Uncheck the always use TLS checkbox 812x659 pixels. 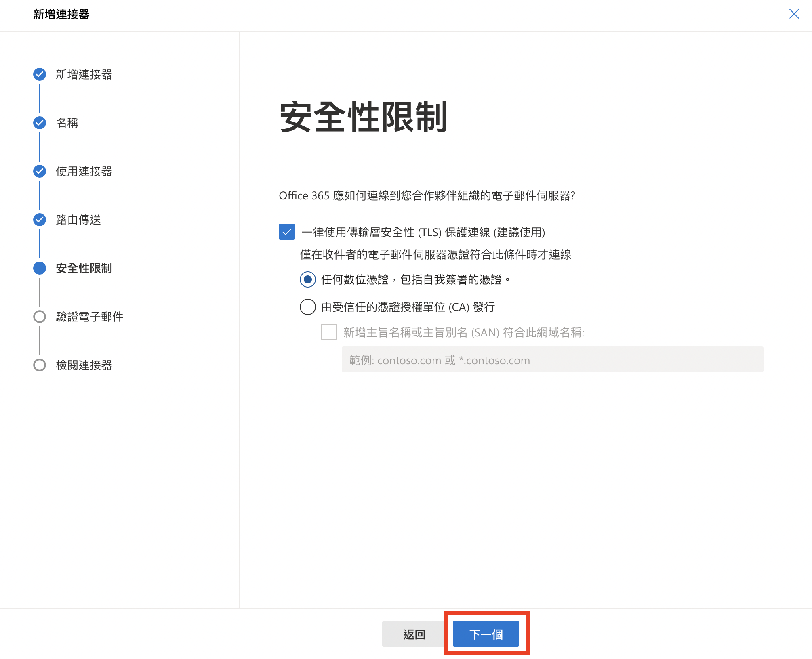pos(287,232)
